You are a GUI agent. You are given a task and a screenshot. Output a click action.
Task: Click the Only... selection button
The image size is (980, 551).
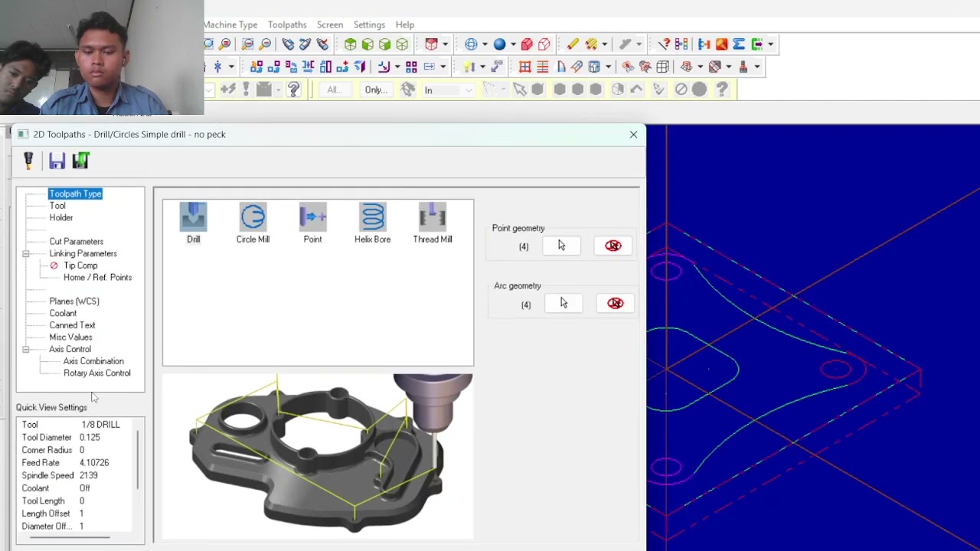[x=376, y=90]
